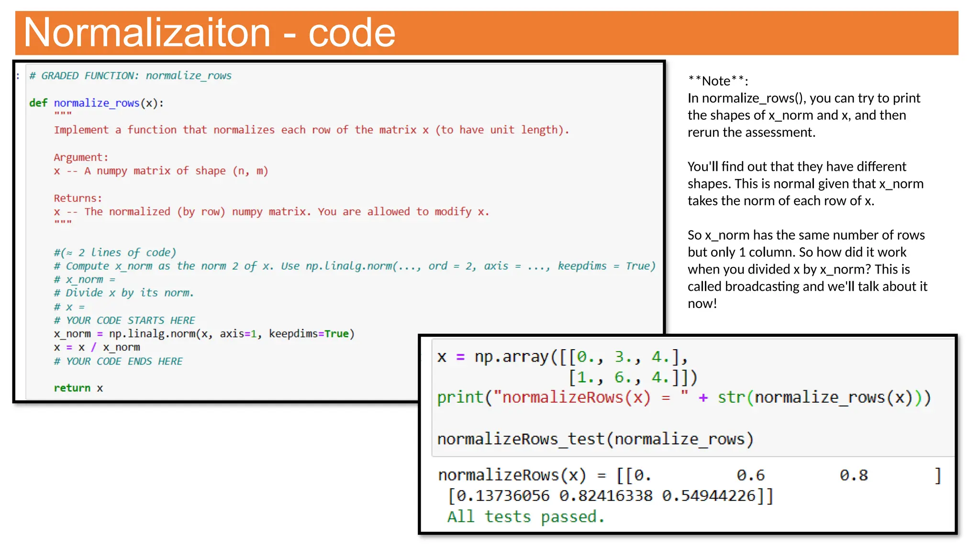The width and height of the screenshot is (980, 551).
Task: Click the output line 'normalizeRows(x) = [[0. 0.6 0.8 ]'
Action: click(x=690, y=475)
